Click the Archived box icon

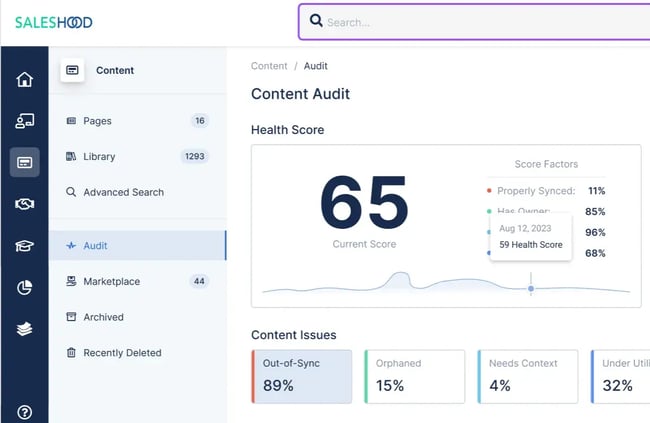[x=71, y=317]
